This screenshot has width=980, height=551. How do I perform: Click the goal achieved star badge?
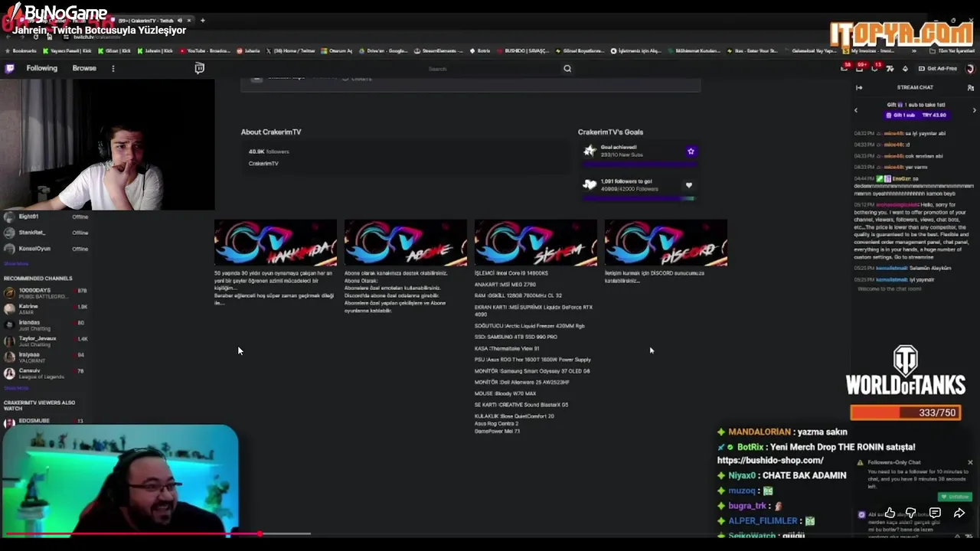(x=691, y=152)
